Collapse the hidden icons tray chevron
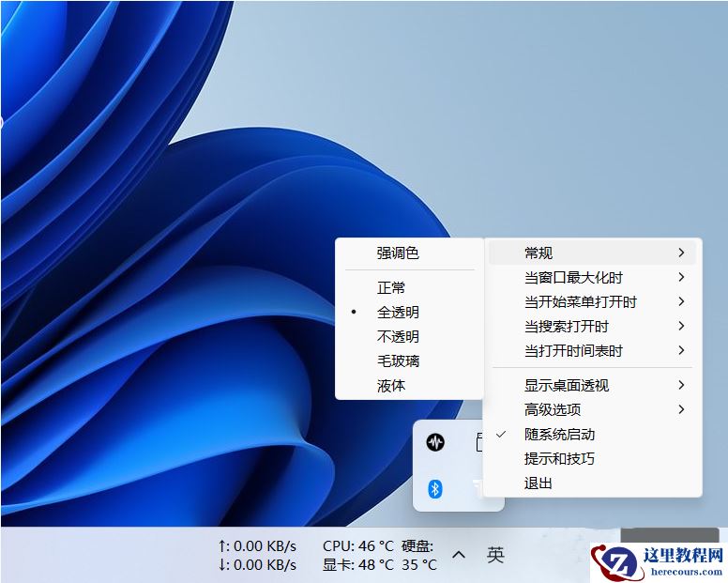728x583 pixels. click(x=459, y=555)
